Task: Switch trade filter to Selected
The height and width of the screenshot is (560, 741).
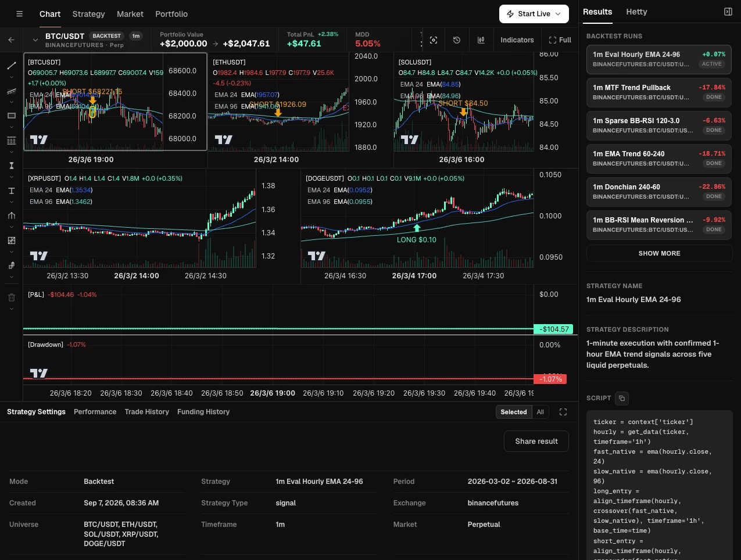Action: pyautogui.click(x=514, y=412)
